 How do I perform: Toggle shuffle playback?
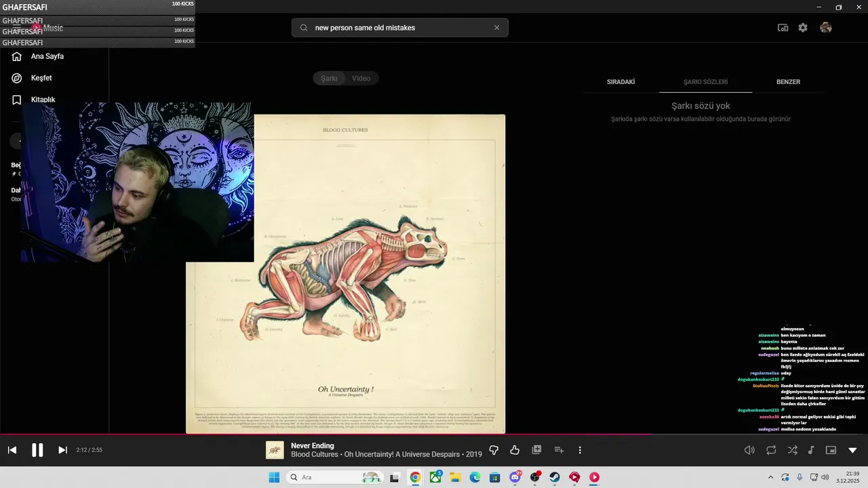(x=792, y=450)
